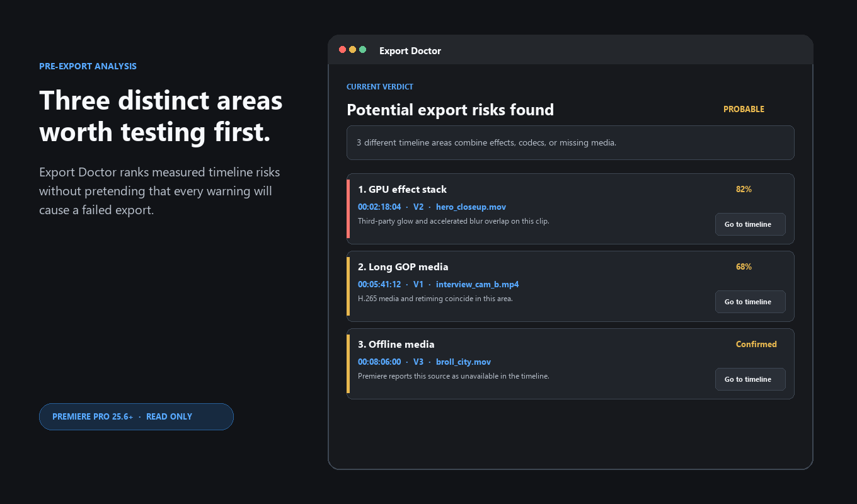Image resolution: width=857 pixels, height=504 pixels.
Task: Click timecode 00:05:41:12
Action: [x=379, y=284]
